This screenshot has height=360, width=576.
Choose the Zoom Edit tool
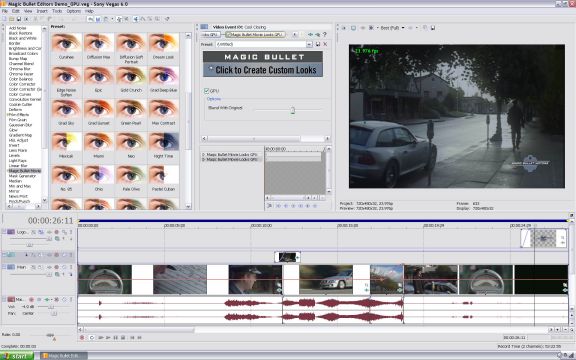coord(157,19)
